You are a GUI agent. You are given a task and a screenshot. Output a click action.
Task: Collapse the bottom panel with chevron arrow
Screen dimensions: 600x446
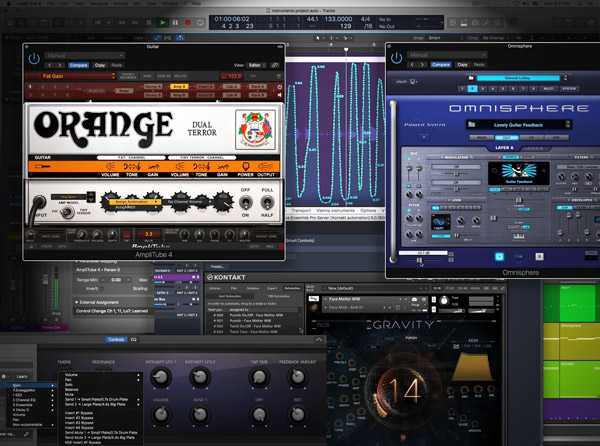319,340
